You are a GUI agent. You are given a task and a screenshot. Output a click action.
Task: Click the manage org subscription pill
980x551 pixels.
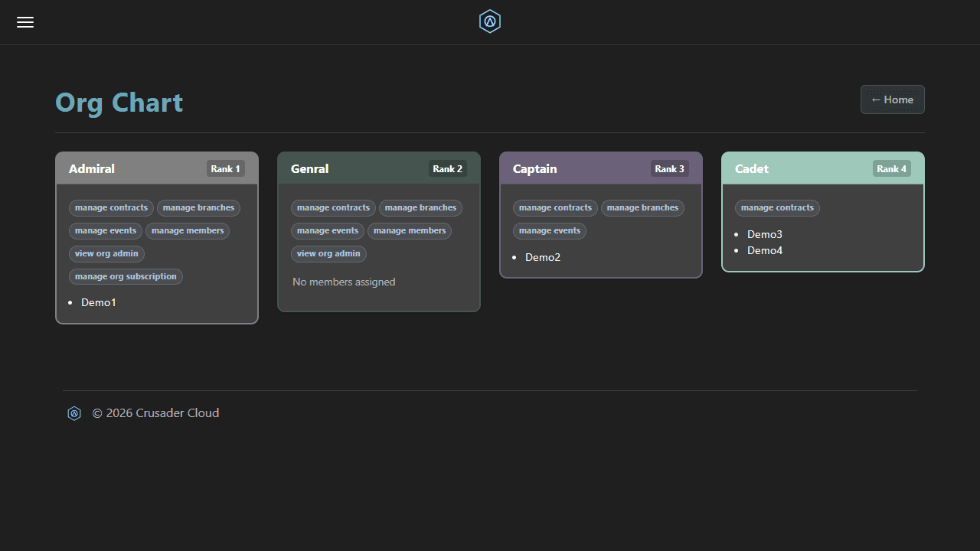coord(126,276)
